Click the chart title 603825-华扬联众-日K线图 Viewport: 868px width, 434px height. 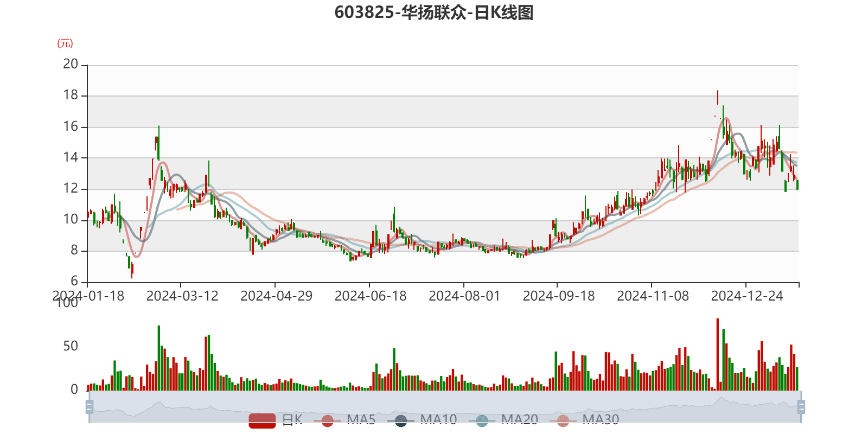tap(434, 12)
